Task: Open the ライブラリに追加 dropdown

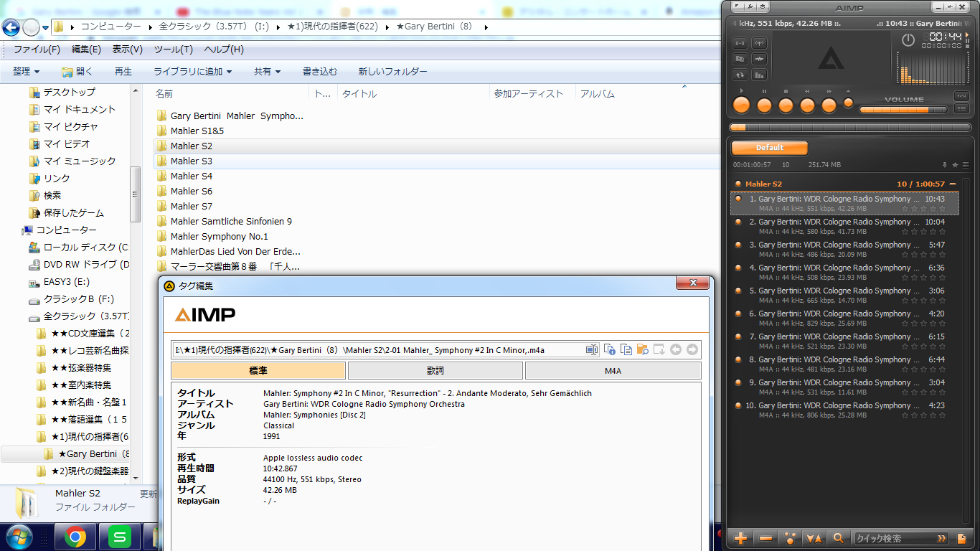Action: (192, 72)
